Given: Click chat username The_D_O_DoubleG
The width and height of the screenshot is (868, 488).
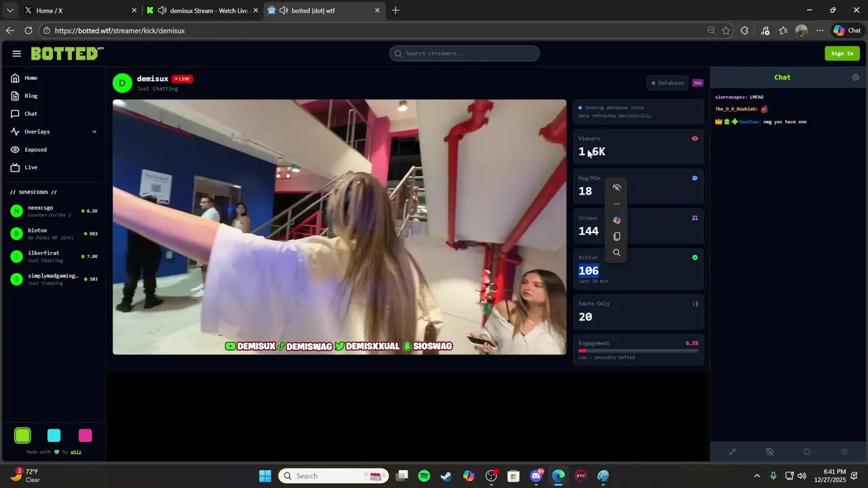Looking at the screenshot, I should click(x=736, y=109).
